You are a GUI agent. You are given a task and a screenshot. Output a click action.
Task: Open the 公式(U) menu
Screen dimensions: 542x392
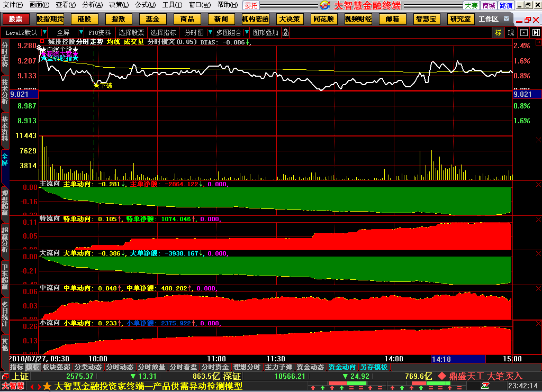(x=146, y=5)
